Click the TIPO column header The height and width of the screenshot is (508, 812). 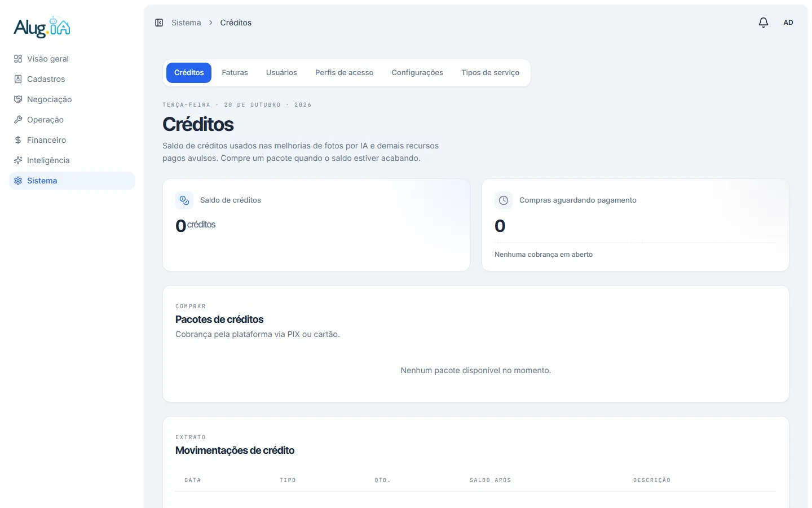click(288, 480)
